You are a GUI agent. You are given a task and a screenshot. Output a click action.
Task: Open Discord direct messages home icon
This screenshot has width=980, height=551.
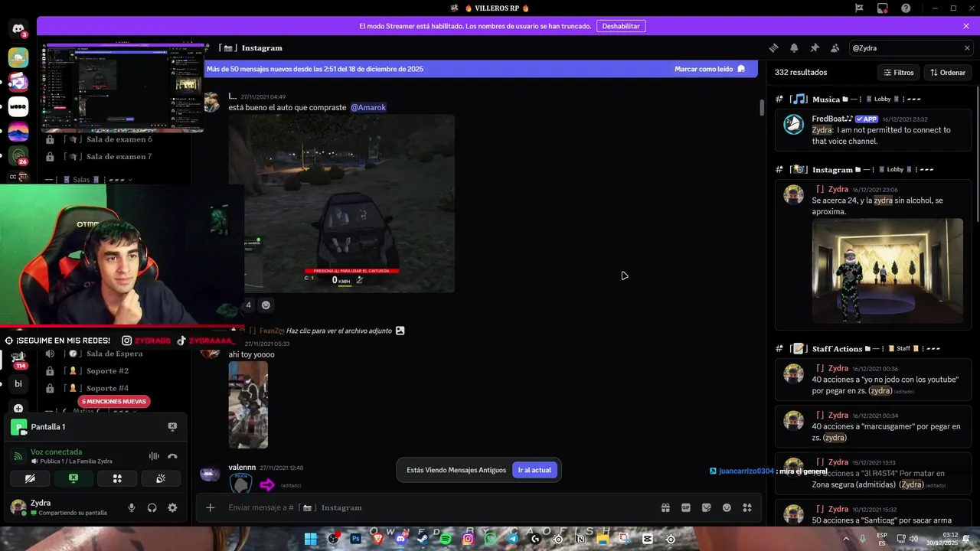pyautogui.click(x=18, y=31)
